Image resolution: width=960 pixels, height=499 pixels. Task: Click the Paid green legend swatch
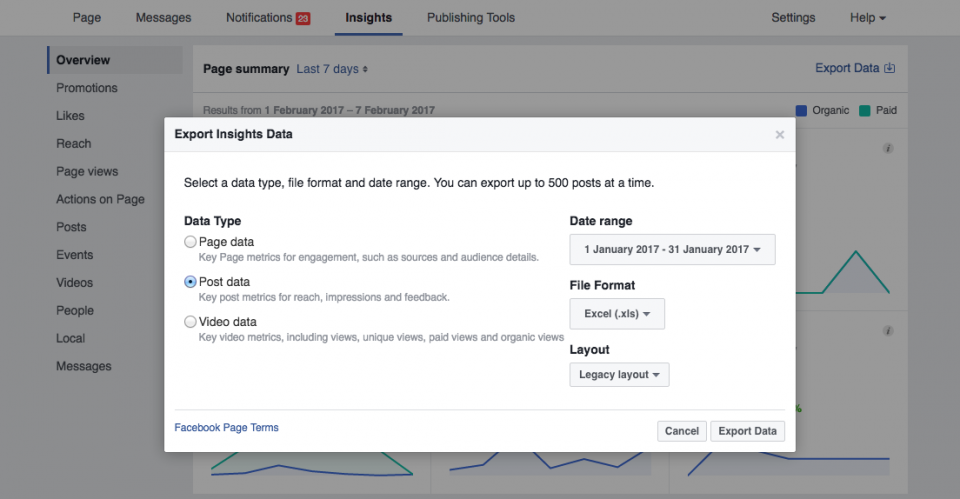pos(864,111)
